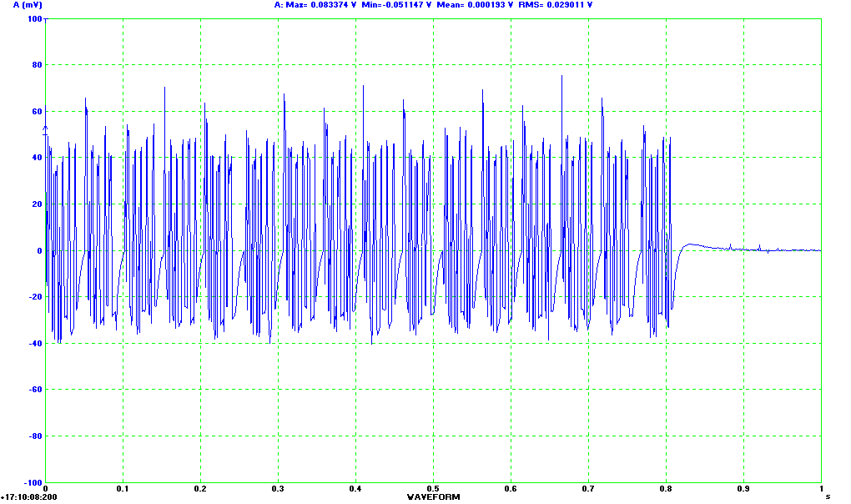Click the x-axis label 0.5
Viewport: 851px width, 504px height.
pos(434,489)
